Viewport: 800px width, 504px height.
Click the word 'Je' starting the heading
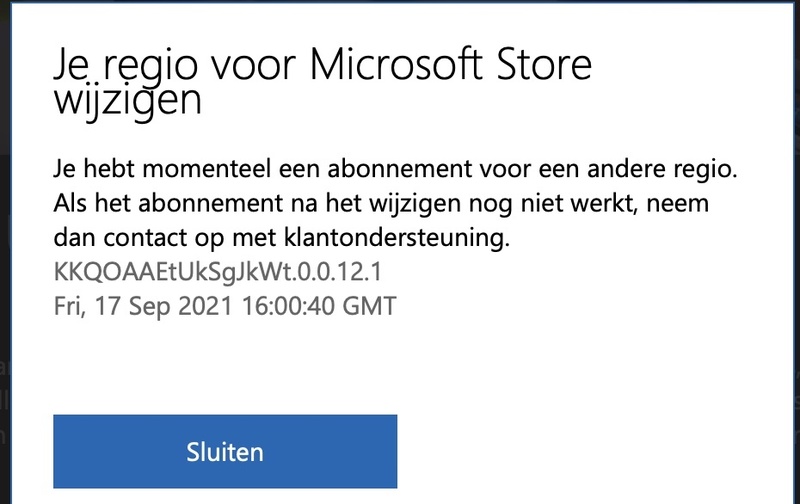[71, 66]
